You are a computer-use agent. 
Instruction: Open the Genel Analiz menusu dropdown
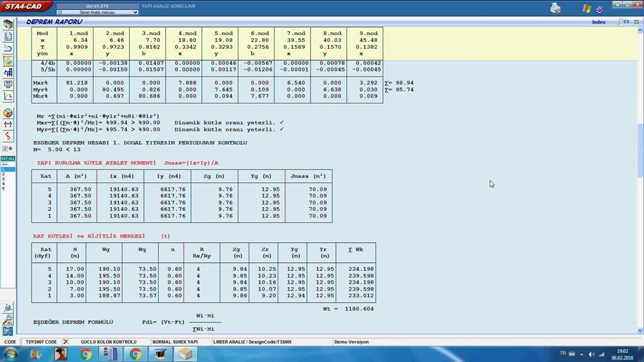pos(97,12)
